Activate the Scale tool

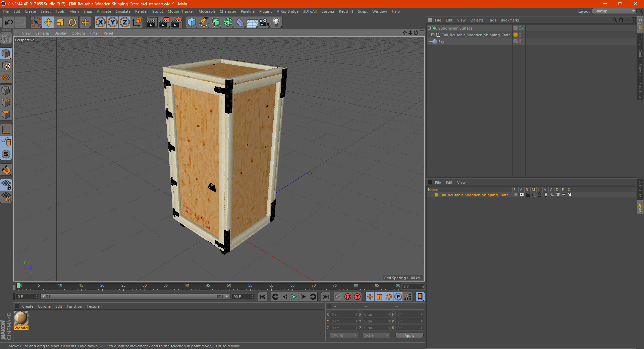(60, 22)
